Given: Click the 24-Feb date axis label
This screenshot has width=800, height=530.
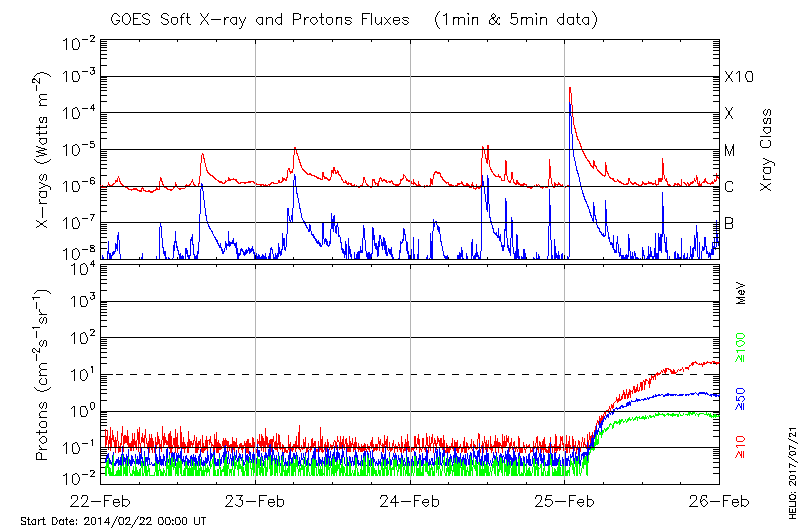Looking at the screenshot, I should 410,502.
